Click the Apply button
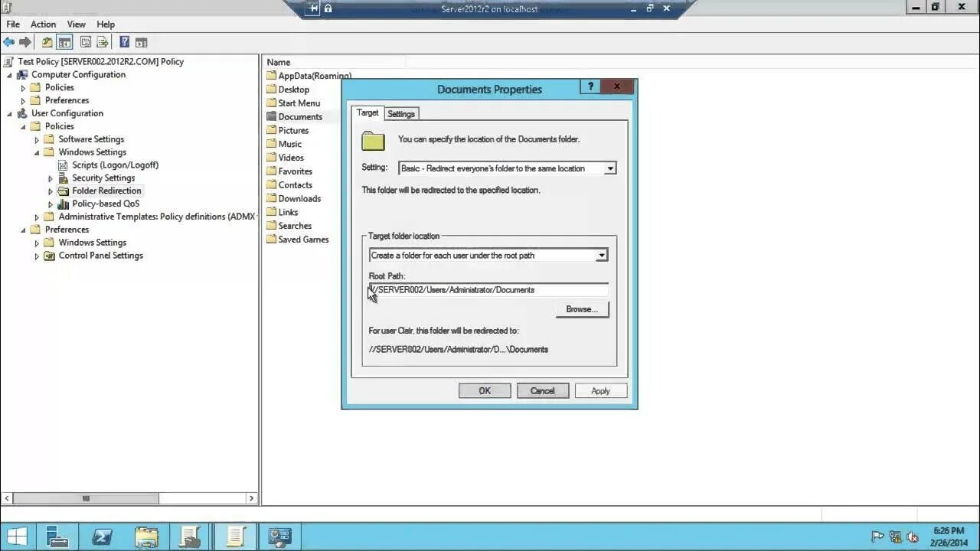The width and height of the screenshot is (980, 551). coord(601,391)
